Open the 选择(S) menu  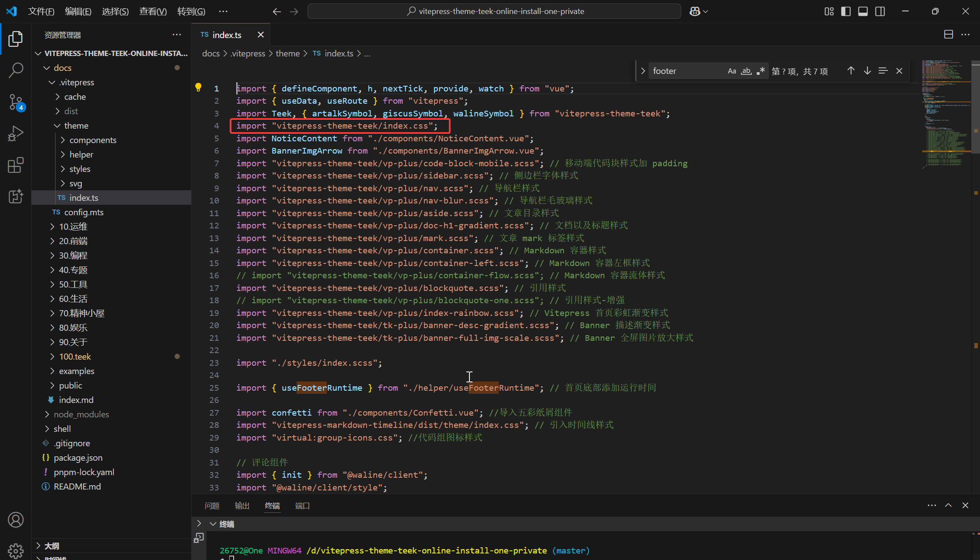[x=115, y=11]
